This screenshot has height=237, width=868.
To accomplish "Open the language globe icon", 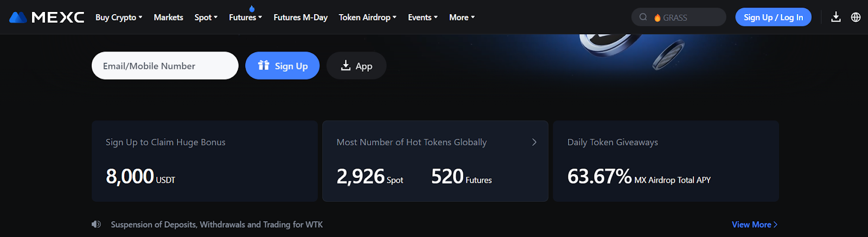I will (856, 17).
